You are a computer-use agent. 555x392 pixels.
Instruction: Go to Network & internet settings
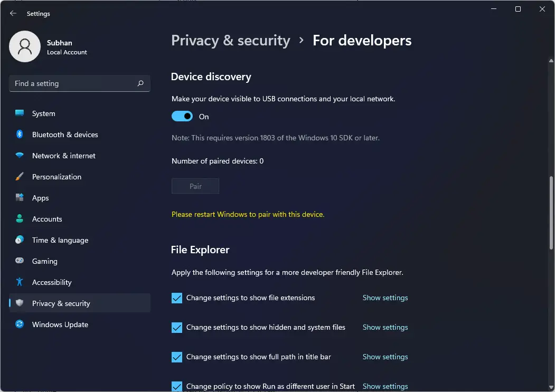click(80, 156)
